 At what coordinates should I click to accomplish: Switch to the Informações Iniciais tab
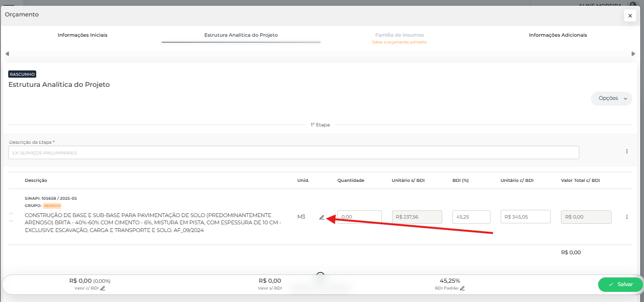pos(83,35)
